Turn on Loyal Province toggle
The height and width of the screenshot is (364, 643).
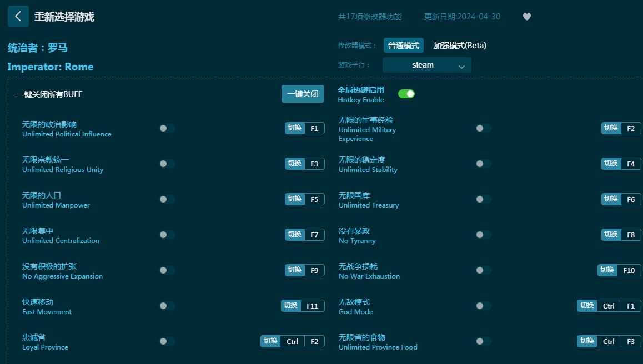(167, 341)
